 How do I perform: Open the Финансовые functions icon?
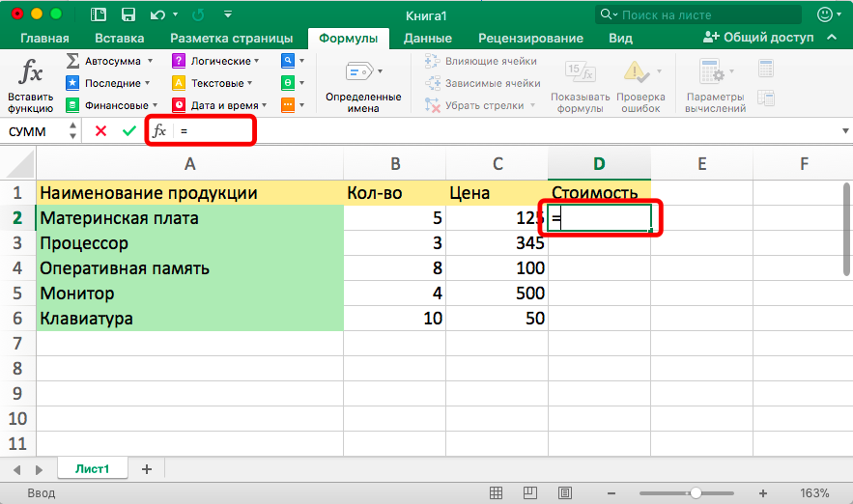click(72, 105)
